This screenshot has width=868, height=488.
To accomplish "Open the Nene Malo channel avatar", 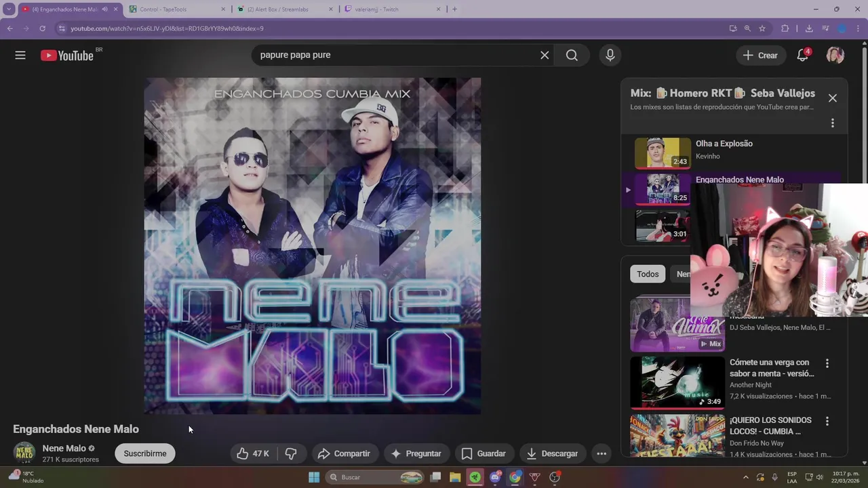I will coord(24,453).
